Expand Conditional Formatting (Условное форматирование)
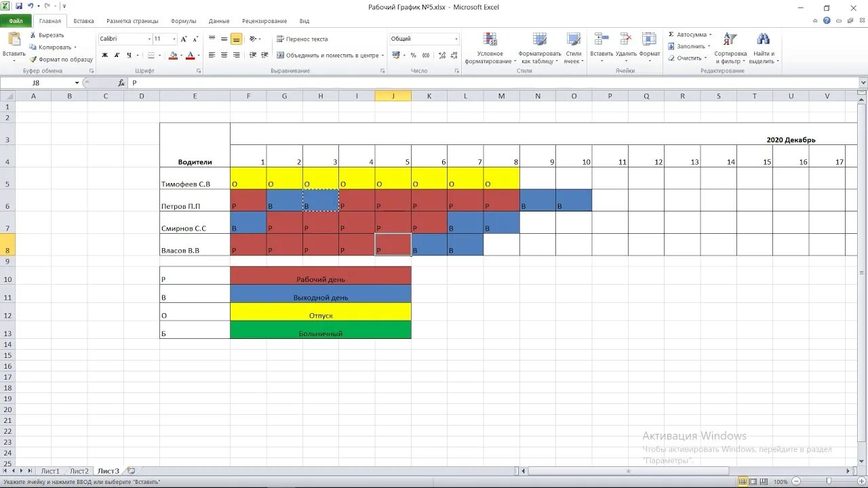The image size is (868, 488). (x=490, y=47)
